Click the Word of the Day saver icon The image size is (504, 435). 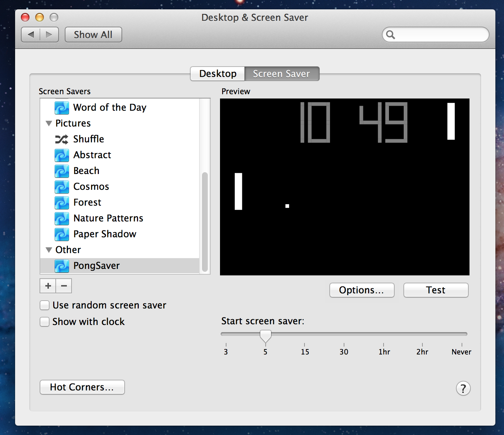[x=62, y=107]
